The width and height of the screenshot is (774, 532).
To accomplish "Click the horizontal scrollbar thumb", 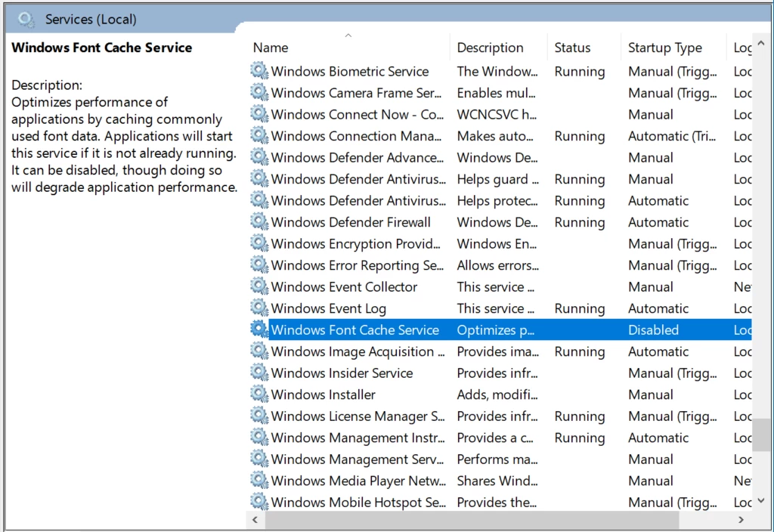I will point(472,520).
